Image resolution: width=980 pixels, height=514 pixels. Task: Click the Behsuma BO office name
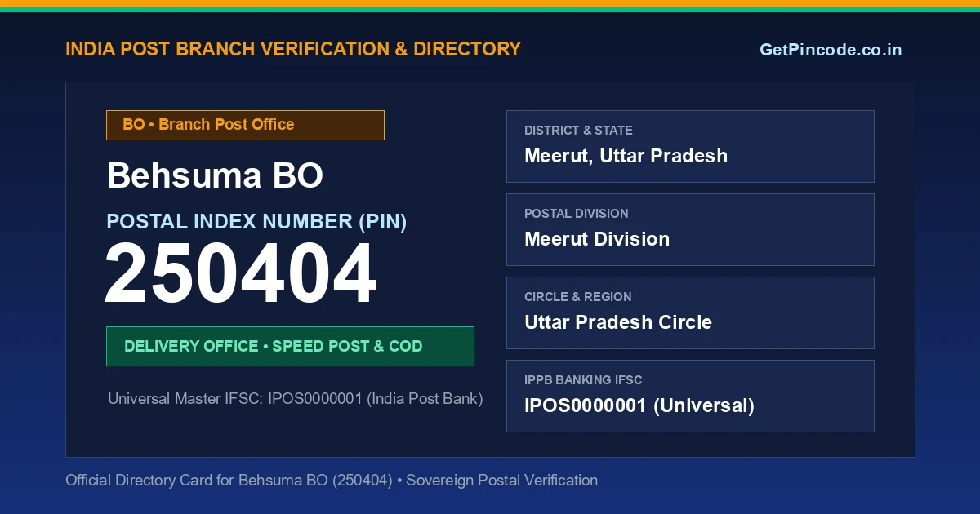click(215, 175)
